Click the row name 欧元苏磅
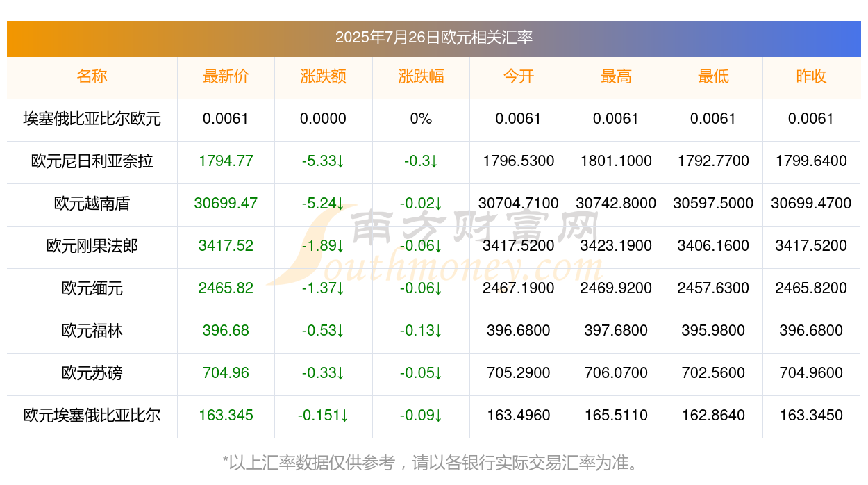Screen dimensions: 868x485 pos(92,373)
